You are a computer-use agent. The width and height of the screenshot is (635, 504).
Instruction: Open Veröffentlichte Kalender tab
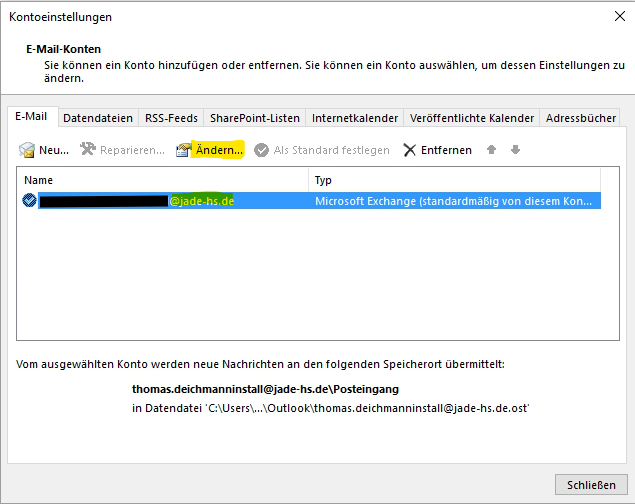coord(472,118)
